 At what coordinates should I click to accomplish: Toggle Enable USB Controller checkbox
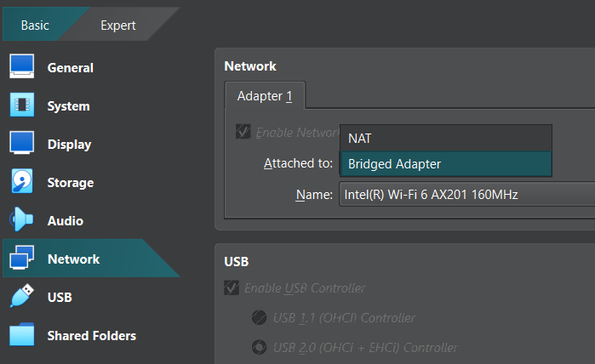[x=231, y=287]
